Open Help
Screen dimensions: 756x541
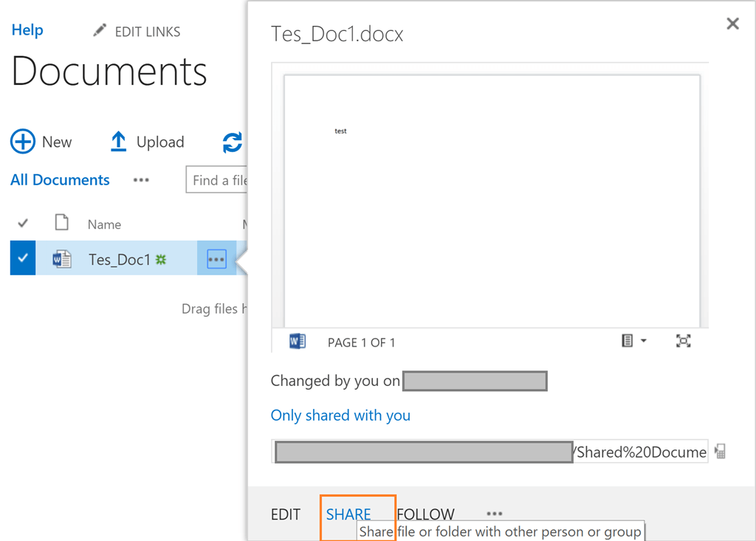pyautogui.click(x=27, y=30)
